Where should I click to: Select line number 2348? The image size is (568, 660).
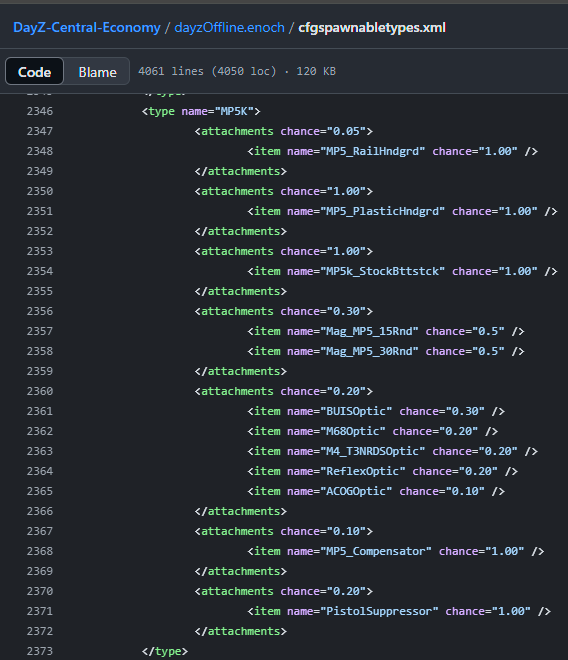40,151
